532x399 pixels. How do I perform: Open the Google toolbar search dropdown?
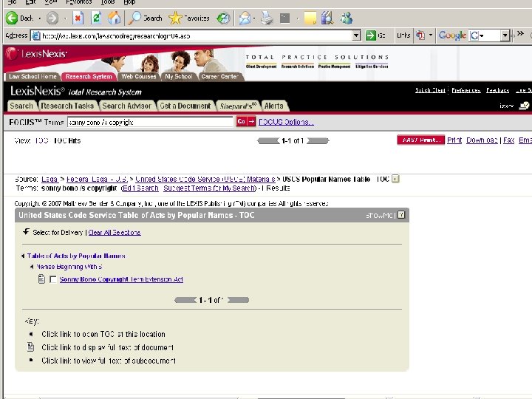pyautogui.click(x=505, y=35)
